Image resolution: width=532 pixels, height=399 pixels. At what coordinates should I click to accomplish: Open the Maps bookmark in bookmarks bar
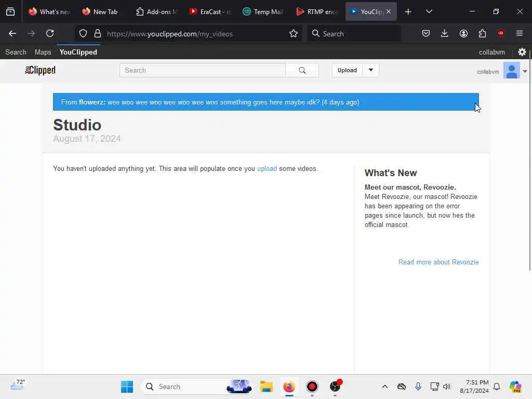(x=43, y=52)
